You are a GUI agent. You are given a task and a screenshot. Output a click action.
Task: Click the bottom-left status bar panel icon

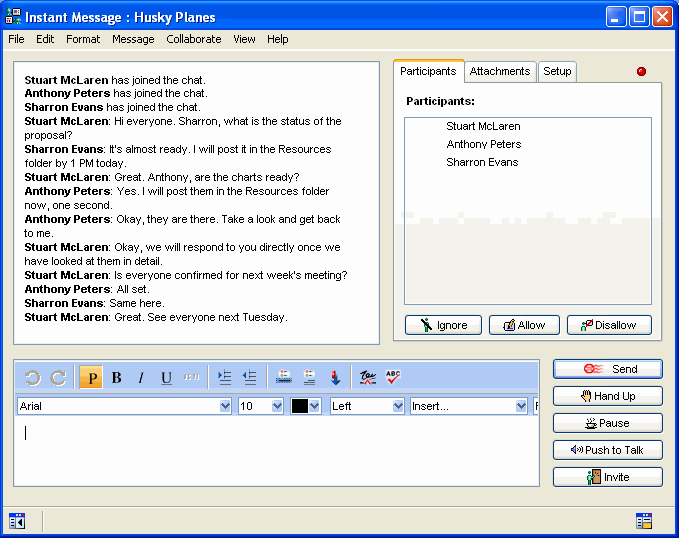coord(17,520)
